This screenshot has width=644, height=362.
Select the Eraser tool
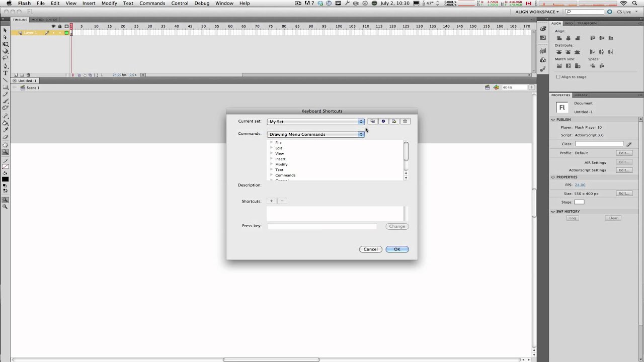pyautogui.click(x=6, y=137)
